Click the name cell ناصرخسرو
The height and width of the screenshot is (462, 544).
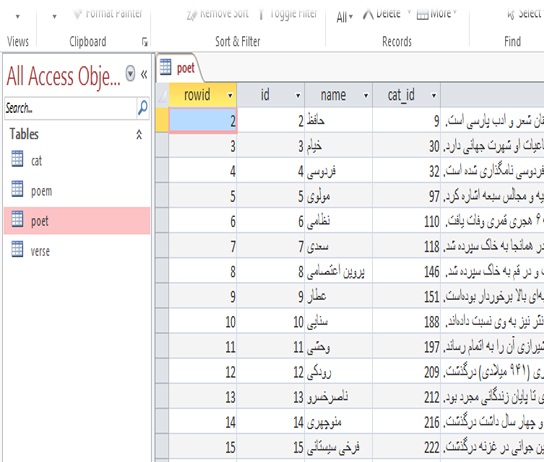coord(339,397)
